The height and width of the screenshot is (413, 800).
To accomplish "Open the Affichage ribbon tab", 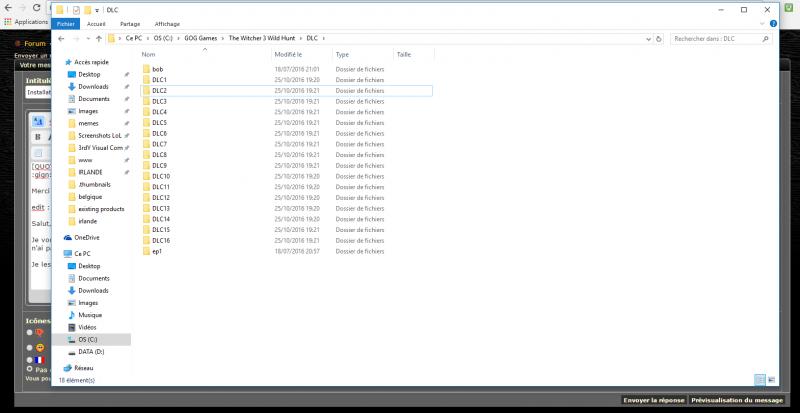I will pos(167,24).
